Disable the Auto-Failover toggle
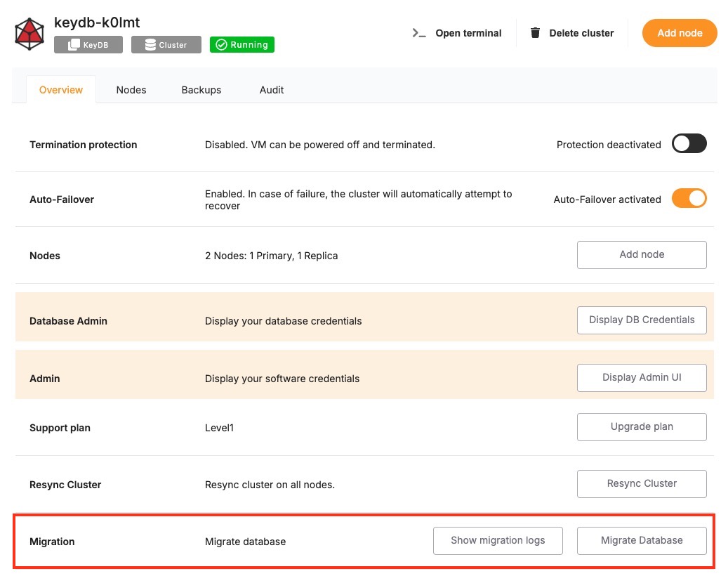This screenshot has height=576, width=728. pos(689,199)
